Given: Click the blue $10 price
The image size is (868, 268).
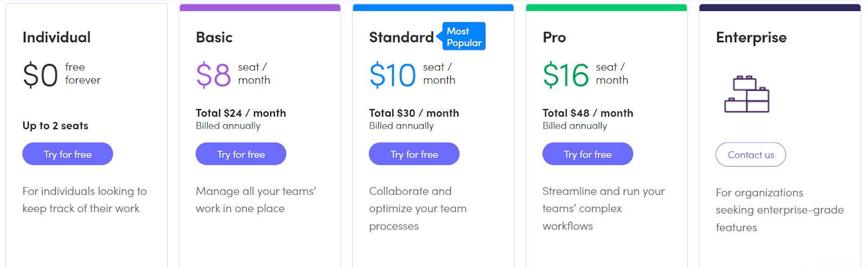Looking at the screenshot, I should (x=392, y=75).
